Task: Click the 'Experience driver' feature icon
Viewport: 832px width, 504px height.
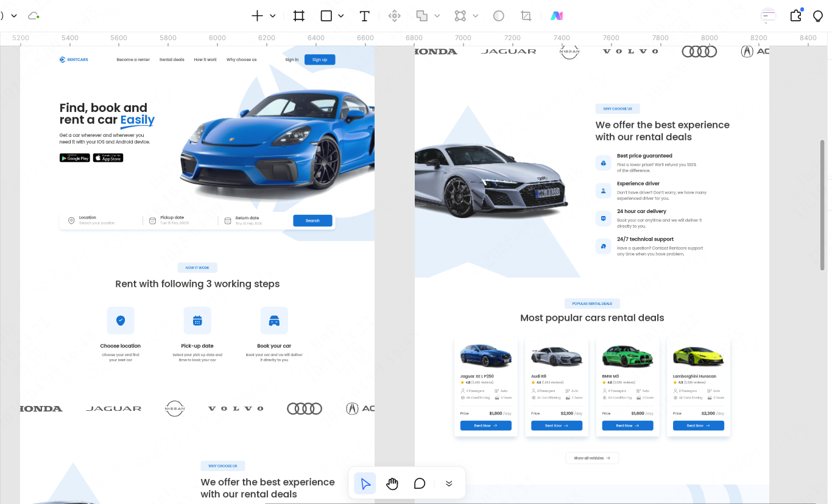Action: tap(603, 191)
